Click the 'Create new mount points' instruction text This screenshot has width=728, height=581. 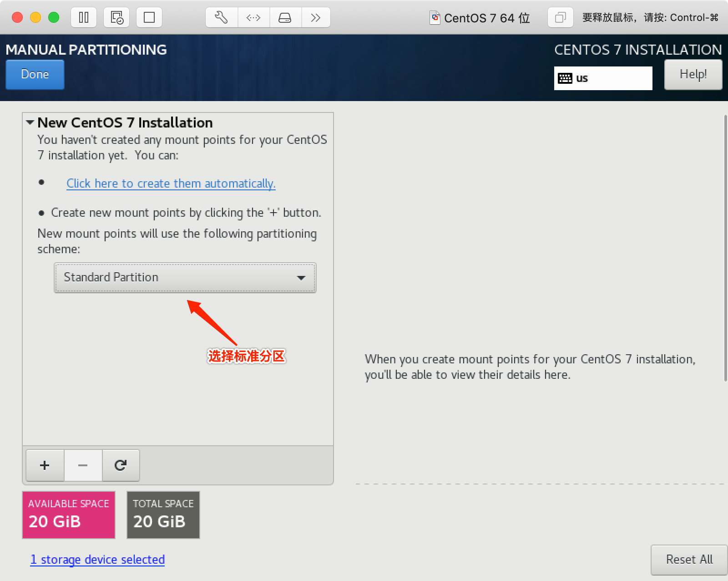click(186, 213)
